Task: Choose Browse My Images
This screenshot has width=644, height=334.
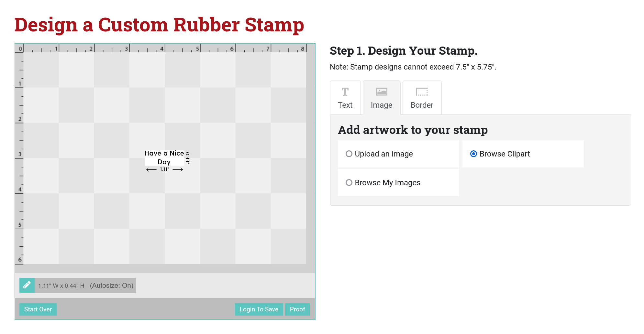Action: pos(349,183)
